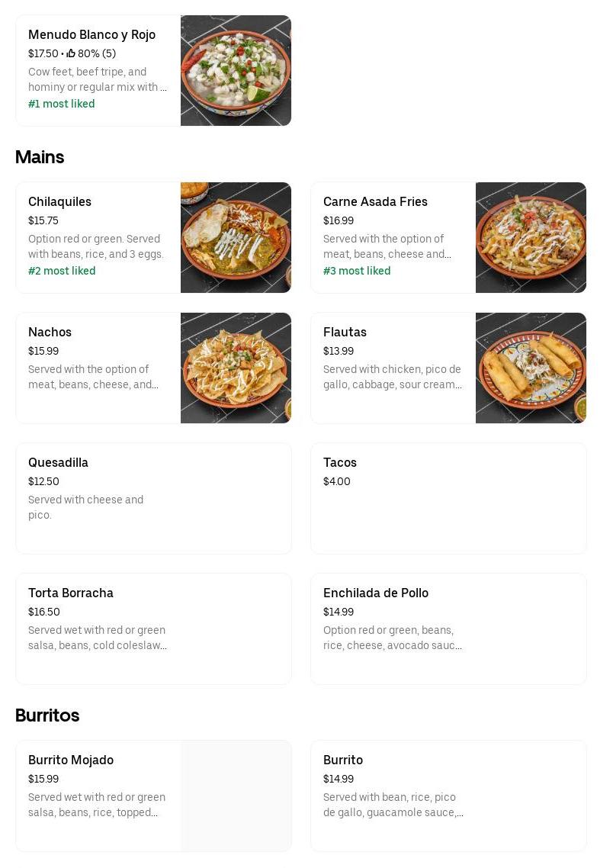Image resolution: width=613 pixels, height=868 pixels.
Task: Open the Quesadilla menu item
Action: [x=153, y=498]
